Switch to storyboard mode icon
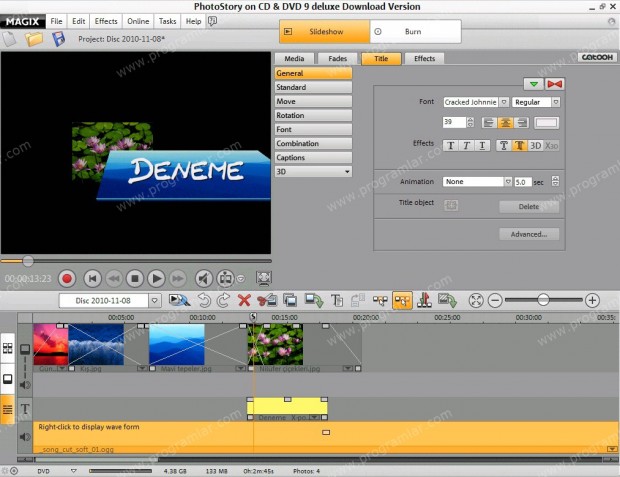 [x=8, y=348]
